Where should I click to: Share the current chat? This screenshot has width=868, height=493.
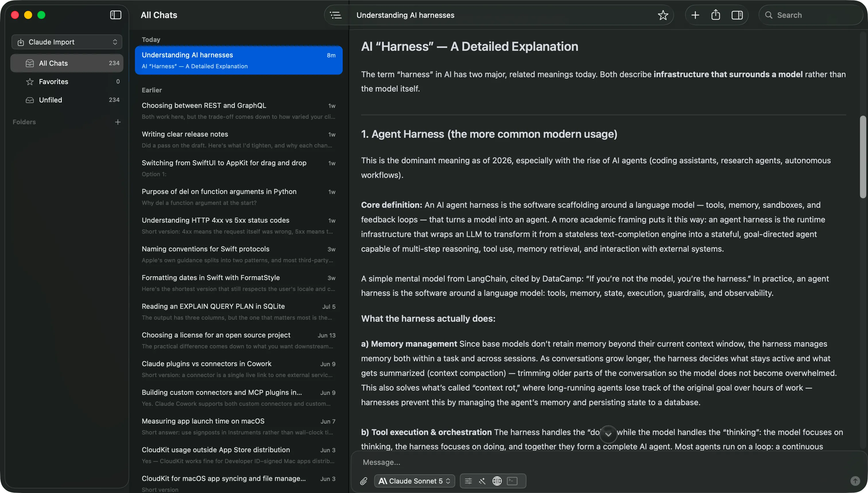(715, 15)
